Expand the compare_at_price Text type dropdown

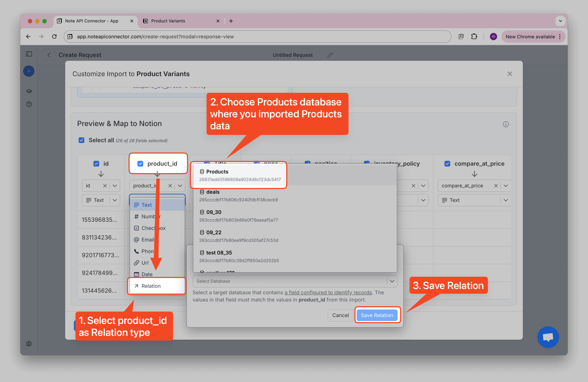click(x=505, y=200)
